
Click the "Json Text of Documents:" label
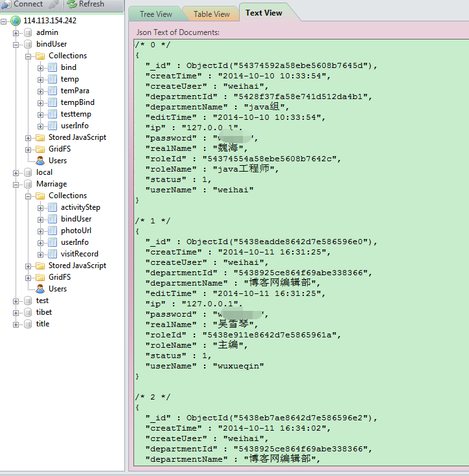(x=178, y=32)
